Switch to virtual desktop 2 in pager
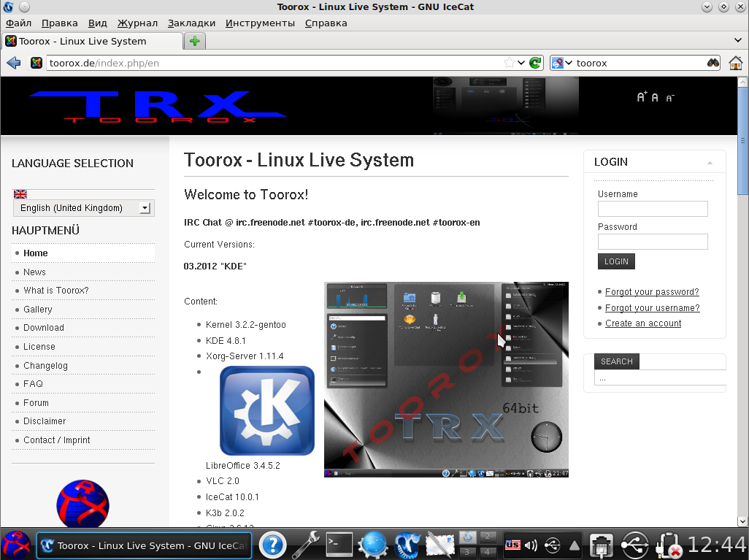This screenshot has width=749, height=560. click(487, 537)
